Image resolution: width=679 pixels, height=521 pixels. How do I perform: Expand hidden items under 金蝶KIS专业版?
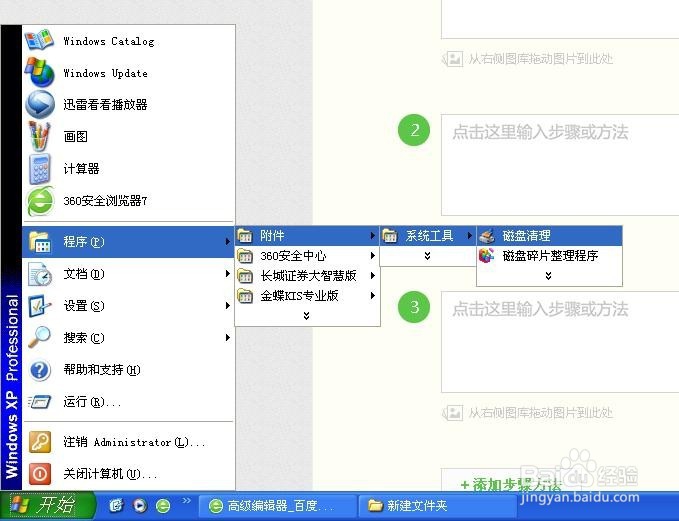pyautogui.click(x=307, y=316)
